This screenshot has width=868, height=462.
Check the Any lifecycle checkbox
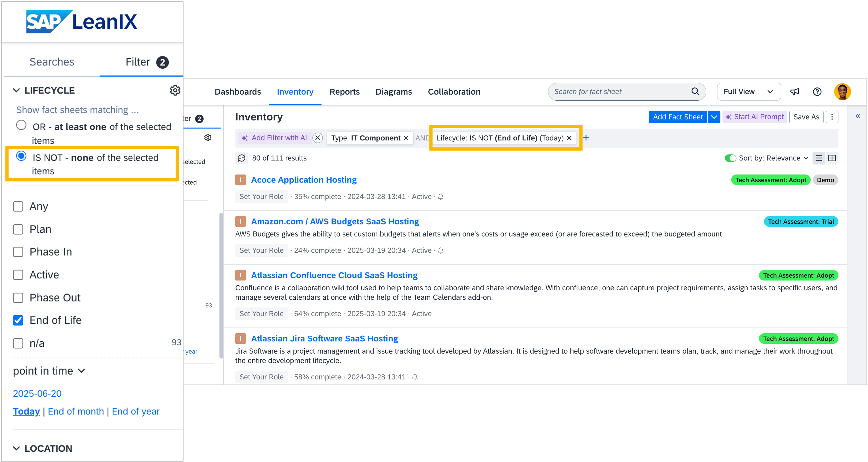coord(18,206)
